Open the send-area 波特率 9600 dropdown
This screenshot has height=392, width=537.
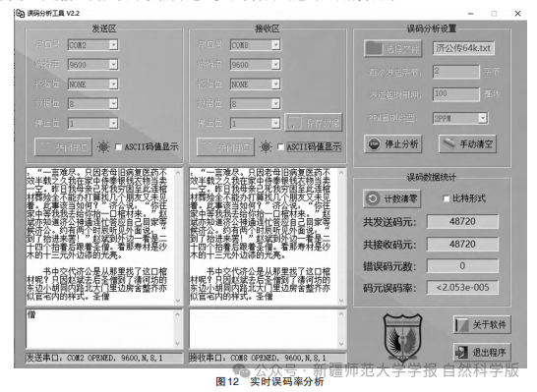(x=113, y=64)
